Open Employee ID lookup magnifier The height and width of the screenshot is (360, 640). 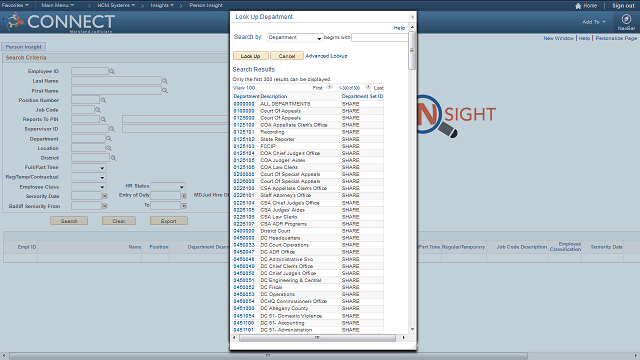(x=112, y=71)
